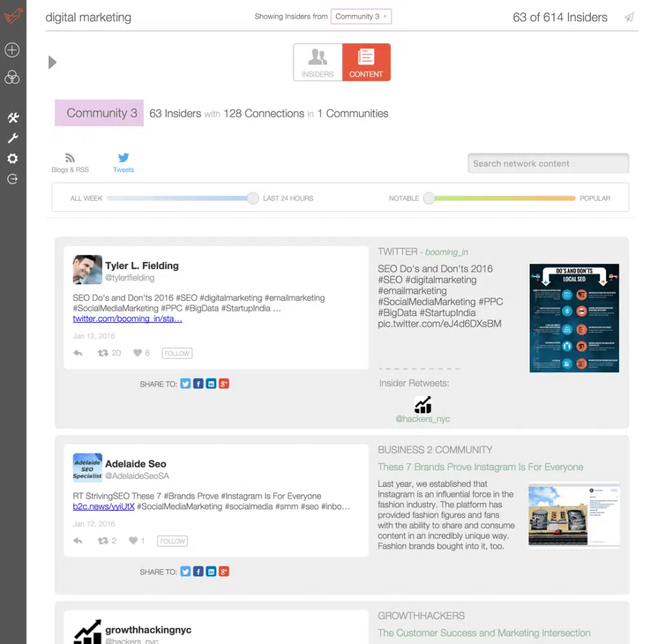Screen dimensions: 658x644
Task: Open the @hackers_nyc handle link
Action: [x=423, y=419]
